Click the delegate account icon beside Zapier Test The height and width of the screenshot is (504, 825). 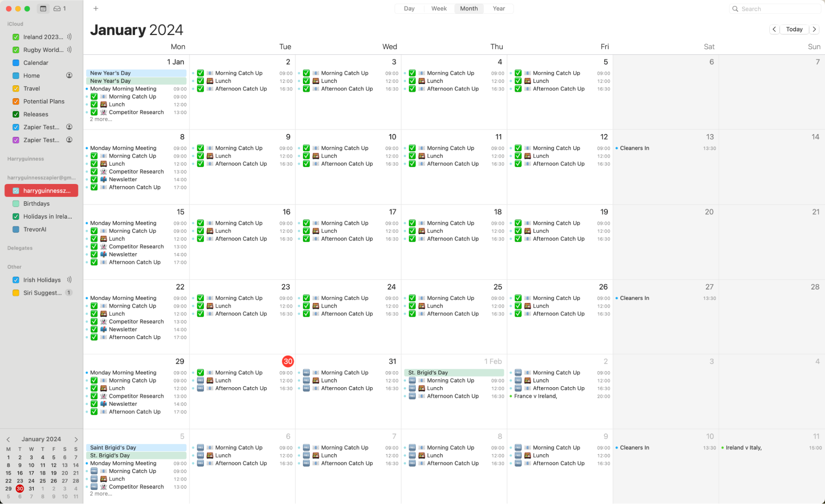tap(69, 127)
